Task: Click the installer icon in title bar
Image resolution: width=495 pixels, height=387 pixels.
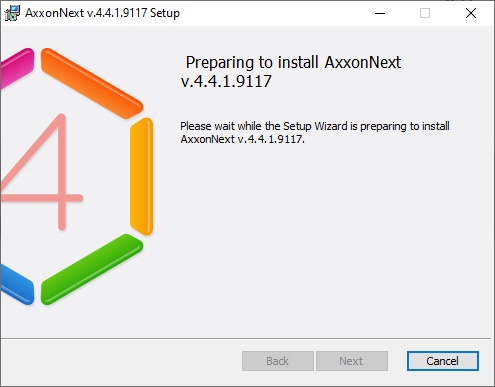Action: coord(12,13)
